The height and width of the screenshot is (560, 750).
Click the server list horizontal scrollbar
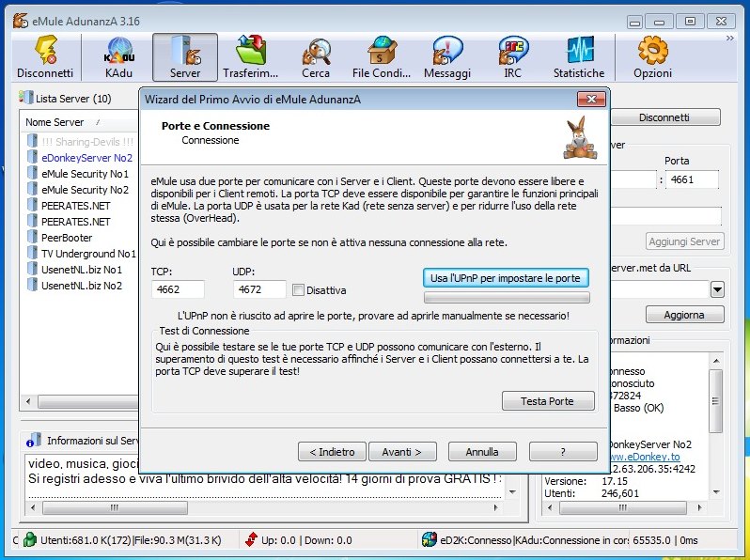[81, 401]
